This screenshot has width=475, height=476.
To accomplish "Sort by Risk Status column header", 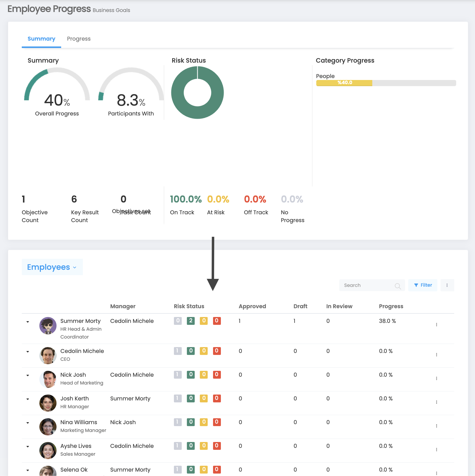I will (189, 306).
